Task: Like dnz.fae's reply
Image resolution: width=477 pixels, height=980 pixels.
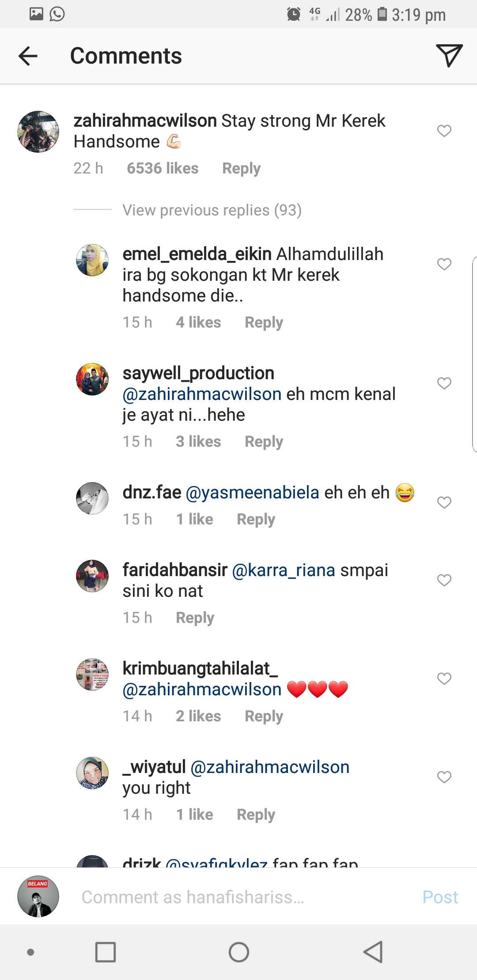Action: coord(444,502)
